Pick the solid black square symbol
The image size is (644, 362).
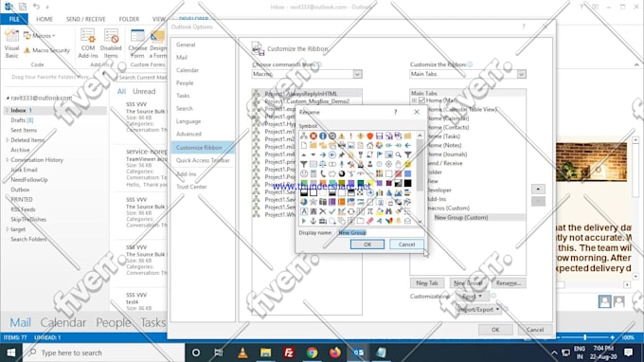coord(408,183)
